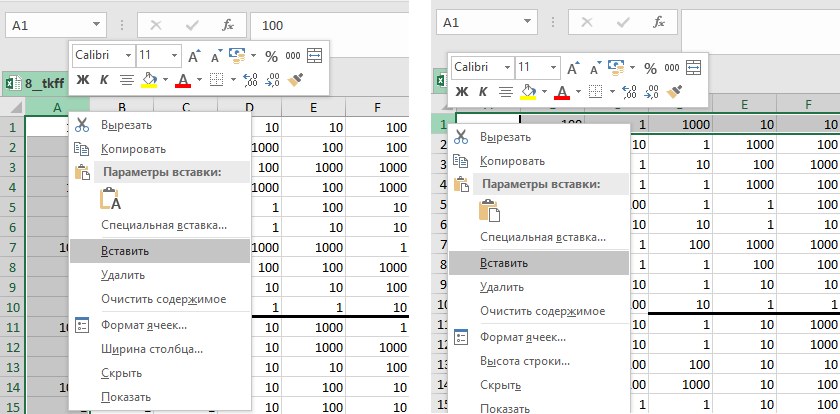
Task: Click "Копировать" in the right context menu
Action: [x=512, y=160]
